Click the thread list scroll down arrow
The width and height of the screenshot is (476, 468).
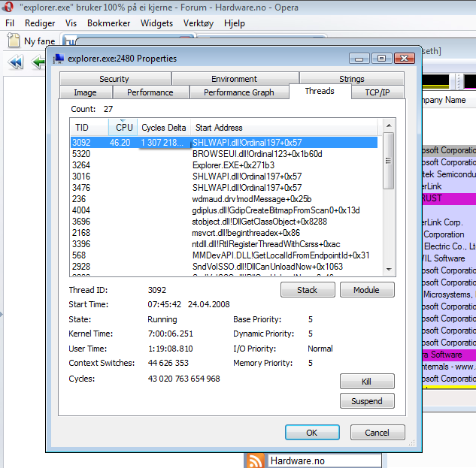(389, 270)
